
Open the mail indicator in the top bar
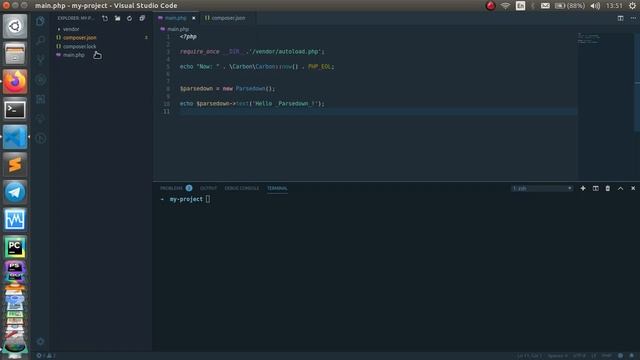pos(545,6)
